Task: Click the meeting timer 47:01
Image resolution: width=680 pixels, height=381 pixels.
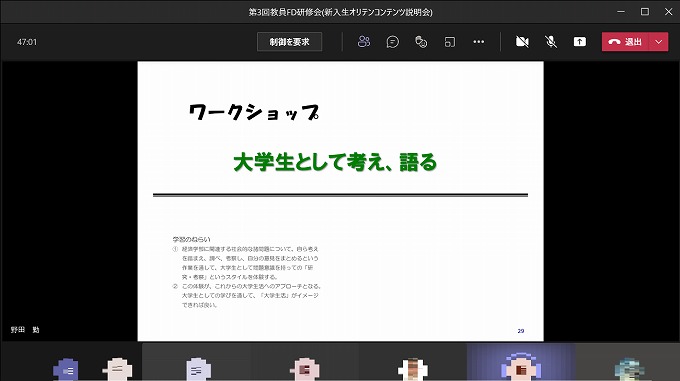Action: coord(27,42)
